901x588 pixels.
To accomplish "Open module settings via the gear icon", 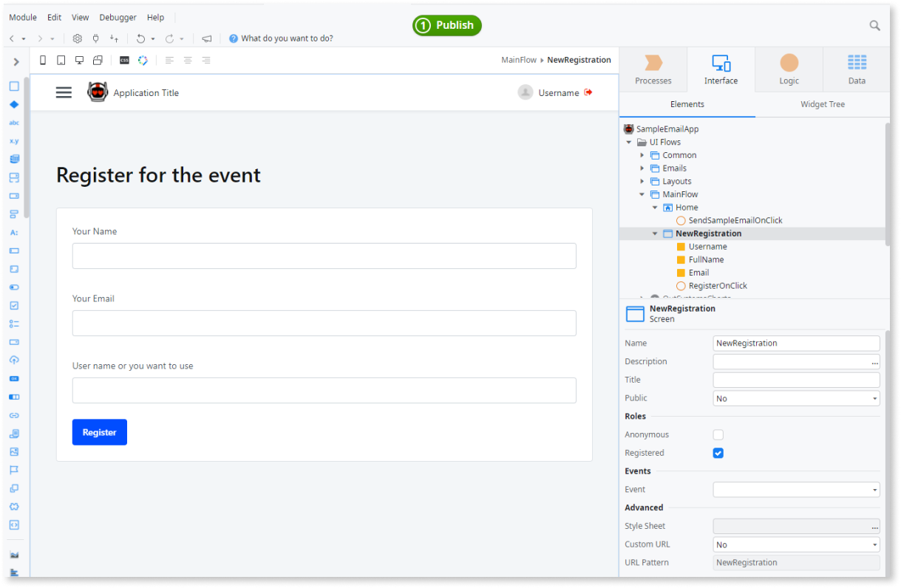I will tap(77, 38).
